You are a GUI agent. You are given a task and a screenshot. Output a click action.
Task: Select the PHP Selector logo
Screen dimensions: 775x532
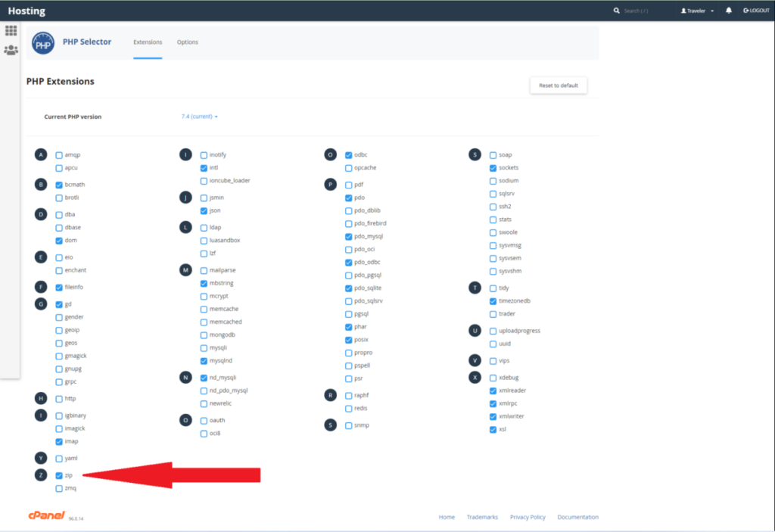(43, 42)
